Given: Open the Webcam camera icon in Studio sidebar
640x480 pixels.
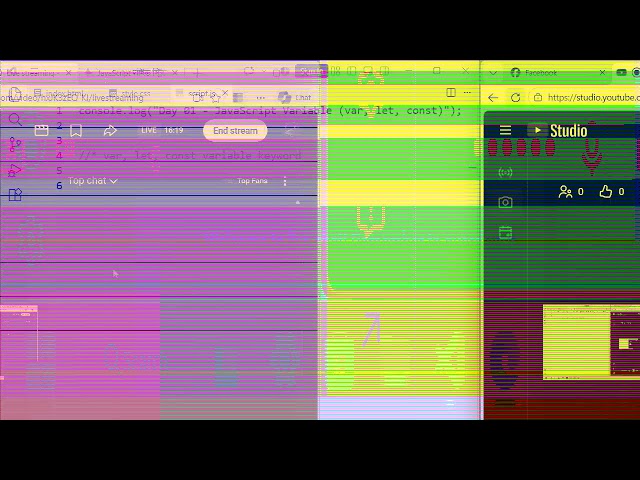Looking at the screenshot, I should (505, 202).
